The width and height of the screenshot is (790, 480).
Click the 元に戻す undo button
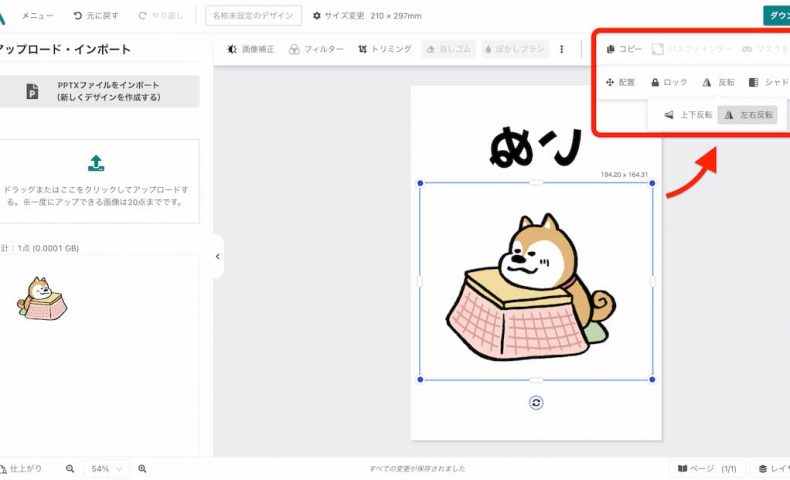point(96,16)
